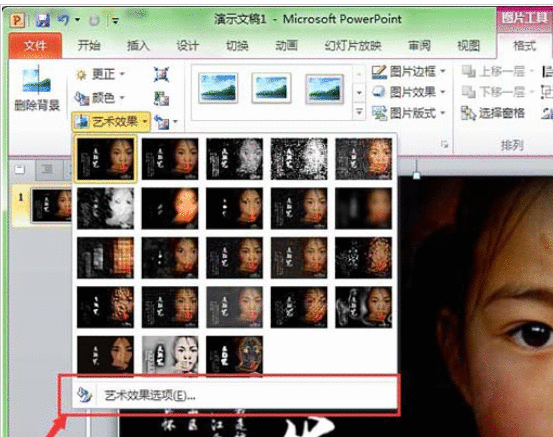Switch to the 设计 design tab
This screenshot has width=553, height=437.
[188, 46]
